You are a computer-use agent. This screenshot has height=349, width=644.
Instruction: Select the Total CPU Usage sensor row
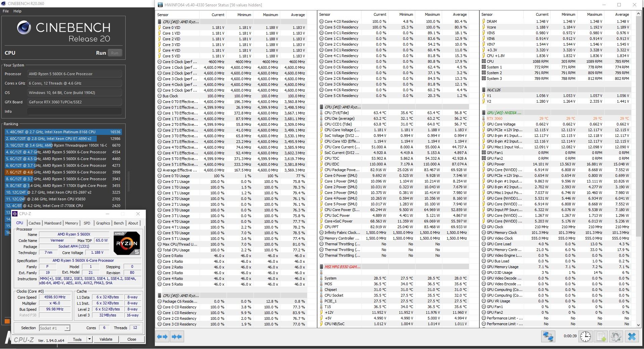point(231,250)
